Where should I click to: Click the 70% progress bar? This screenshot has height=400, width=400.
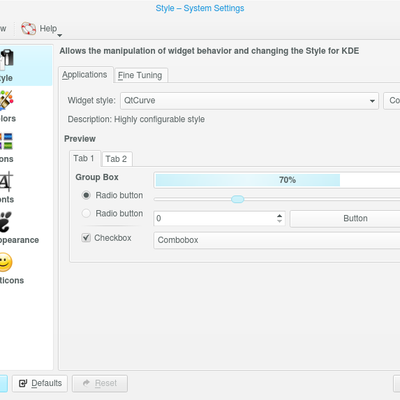(x=277, y=180)
